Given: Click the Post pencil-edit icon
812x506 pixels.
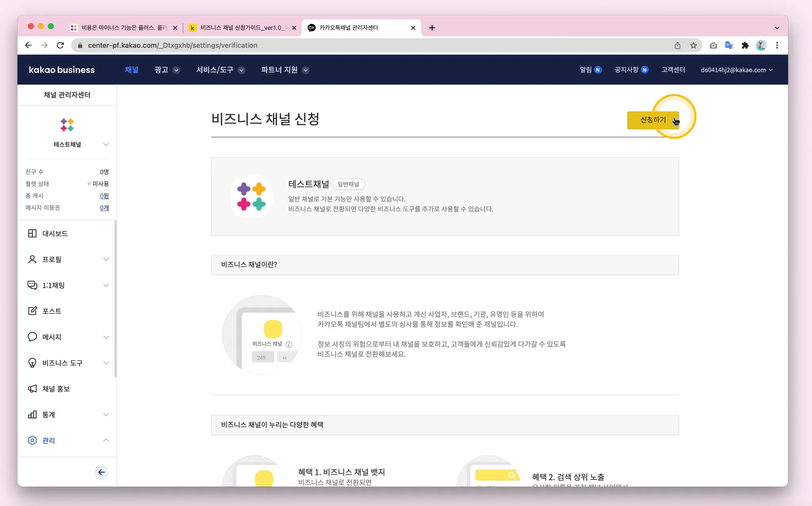Looking at the screenshot, I should 32,311.
